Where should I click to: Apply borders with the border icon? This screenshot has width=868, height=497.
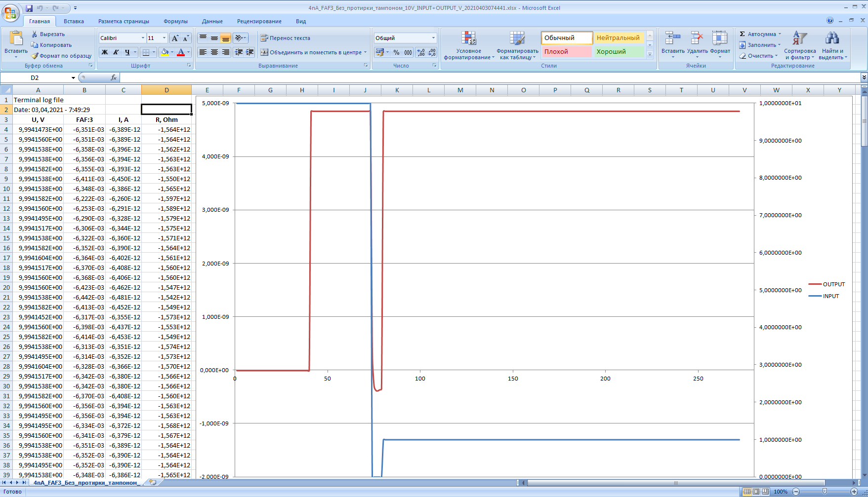[x=146, y=52]
